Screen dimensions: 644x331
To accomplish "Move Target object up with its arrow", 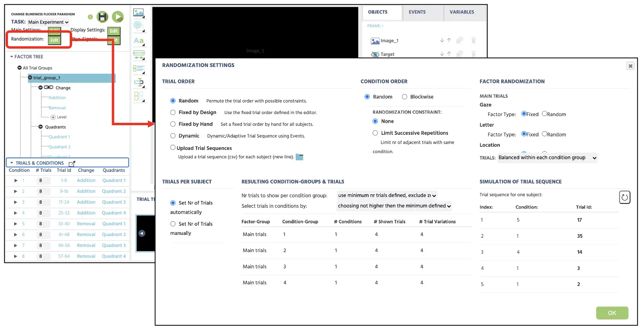I will coord(449,54).
